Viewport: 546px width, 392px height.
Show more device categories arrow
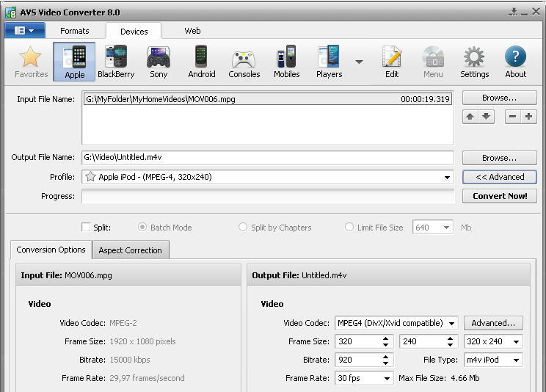click(x=359, y=62)
